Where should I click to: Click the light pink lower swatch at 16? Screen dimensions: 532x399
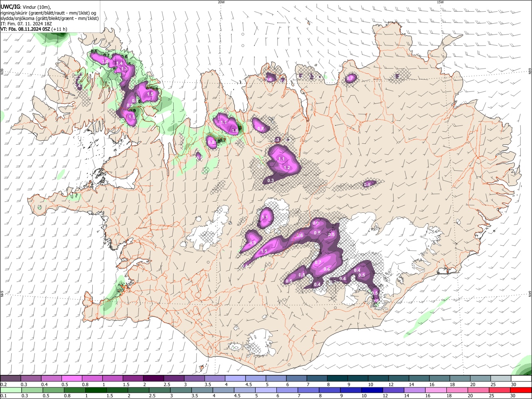point(436,390)
